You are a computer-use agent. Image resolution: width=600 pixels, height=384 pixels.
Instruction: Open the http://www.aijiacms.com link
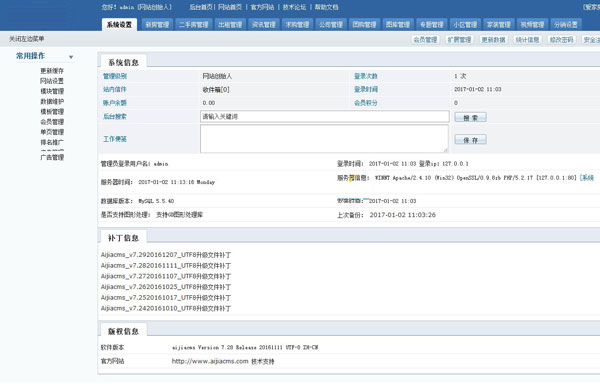(x=210, y=361)
